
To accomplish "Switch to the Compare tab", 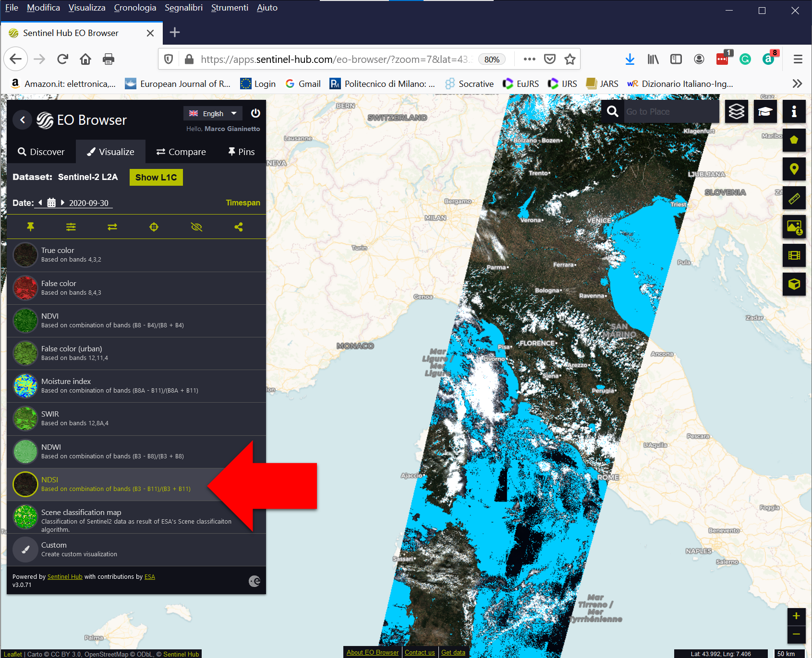I will (181, 152).
